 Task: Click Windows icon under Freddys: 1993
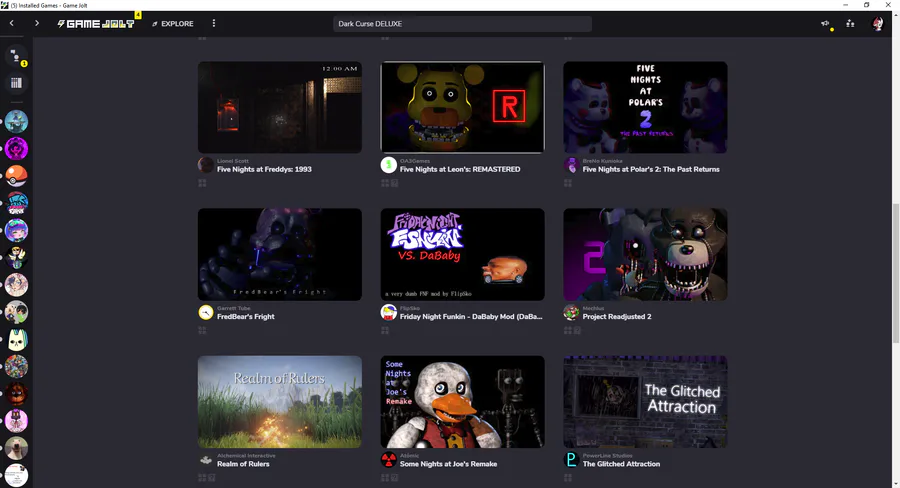coord(202,183)
